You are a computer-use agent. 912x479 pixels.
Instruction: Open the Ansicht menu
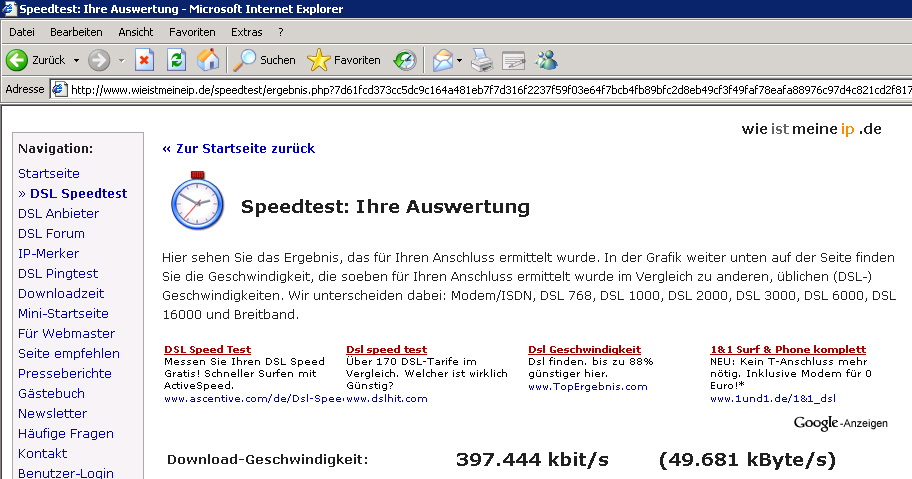click(x=136, y=32)
